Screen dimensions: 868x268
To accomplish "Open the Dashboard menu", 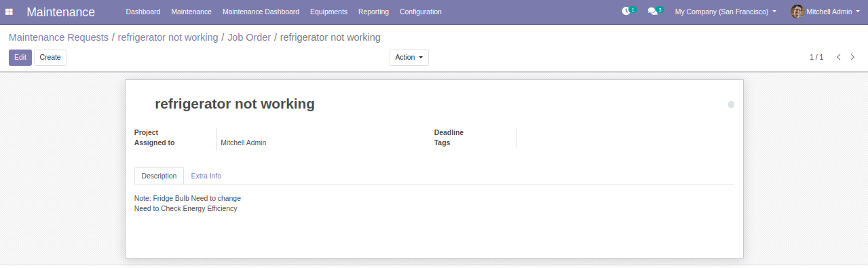I will click(143, 12).
